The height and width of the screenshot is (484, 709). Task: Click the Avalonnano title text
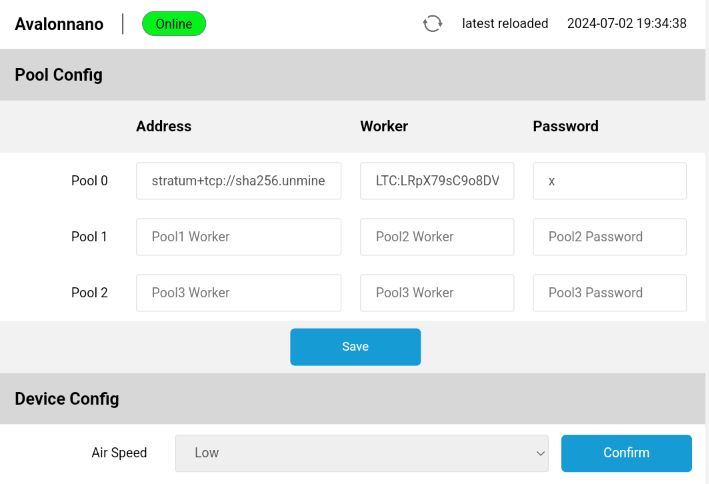[59, 24]
